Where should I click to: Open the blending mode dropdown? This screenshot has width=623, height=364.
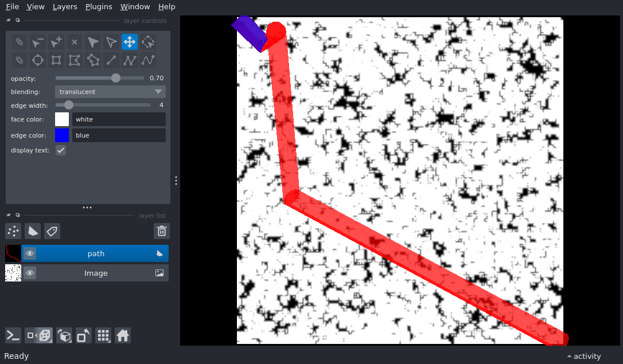[x=110, y=92]
